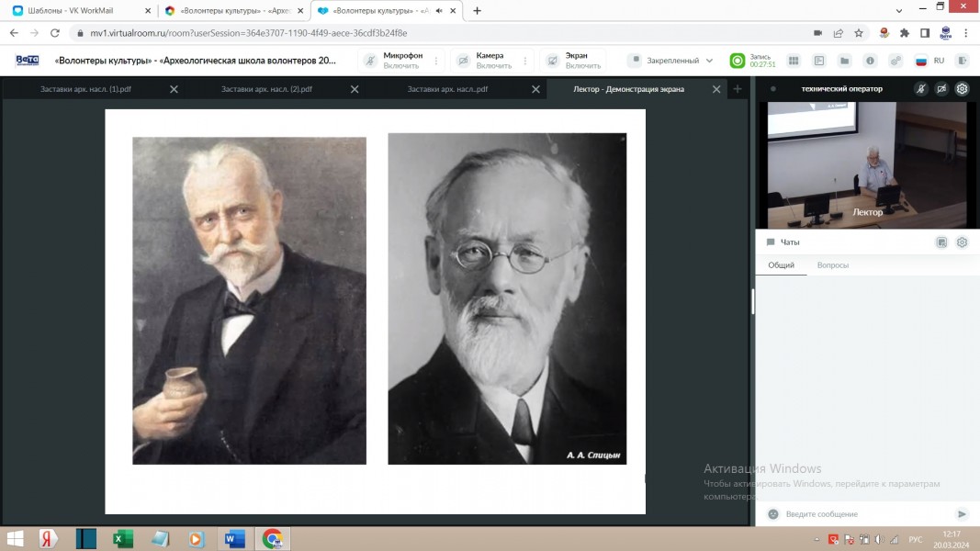The width and height of the screenshot is (980, 551).
Task: Click the emoji icon in message field
Action: click(x=773, y=514)
